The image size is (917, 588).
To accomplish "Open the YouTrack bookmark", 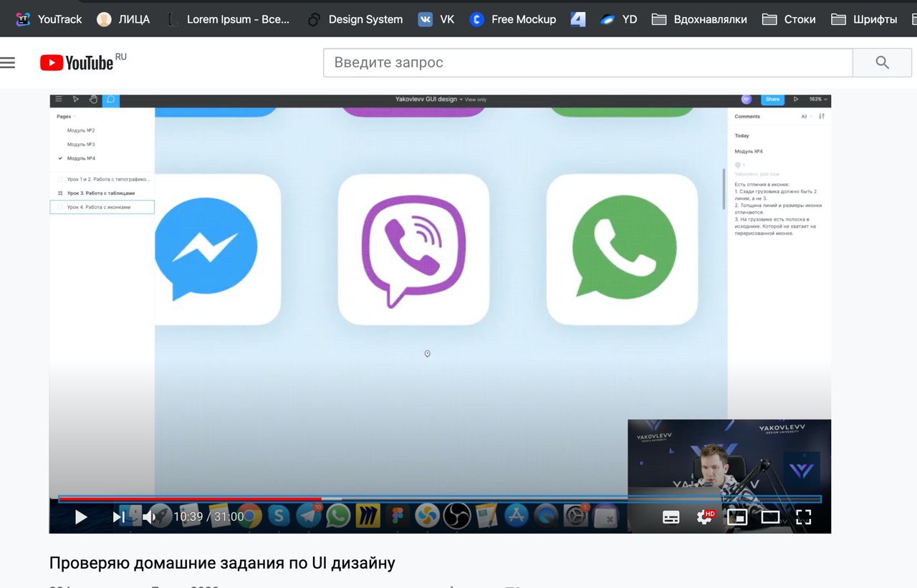I will pos(49,19).
